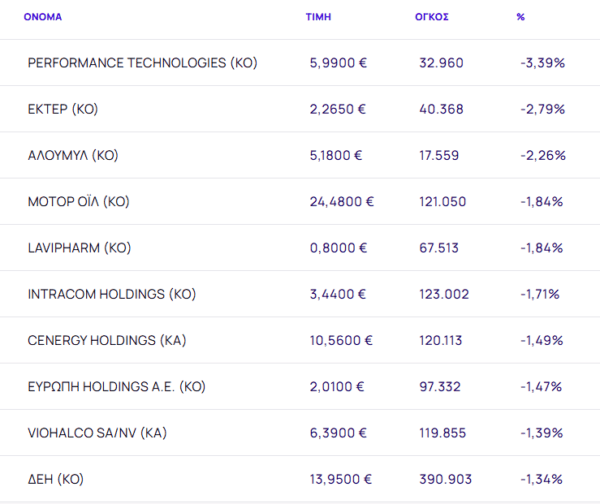The image size is (600, 504).
Task: Click LAVIPHARM percentage change -1,84%
Action: coord(542,248)
